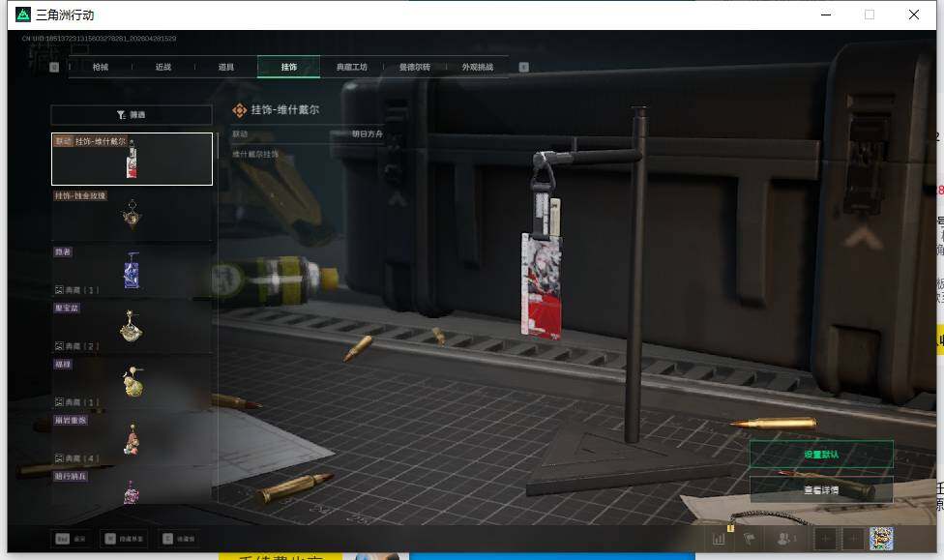Image resolution: width=944 pixels, height=560 pixels.
Task: Open the player avatar in bottom bar
Action: 881,539
